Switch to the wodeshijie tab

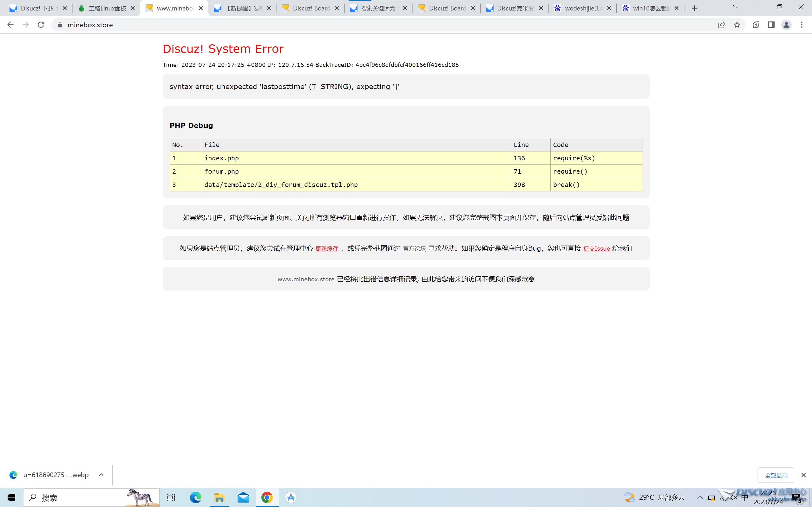coord(583,8)
